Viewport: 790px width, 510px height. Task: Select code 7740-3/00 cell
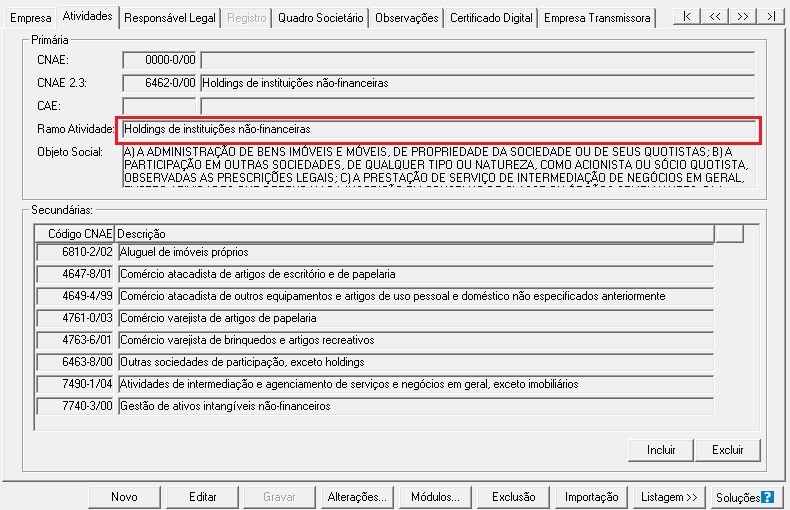75,406
